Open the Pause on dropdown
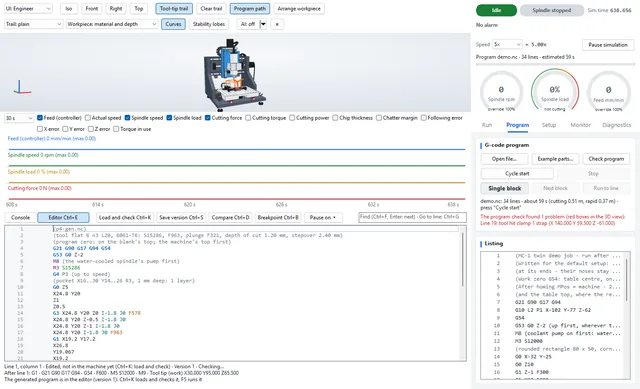Screen dimensions: 640x389 pyautogui.click(x=323, y=218)
